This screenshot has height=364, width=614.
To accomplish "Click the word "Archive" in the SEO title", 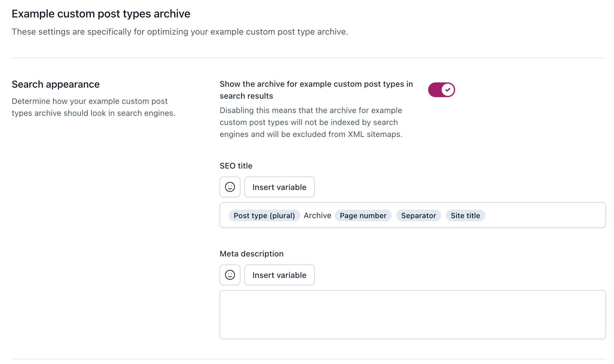I will point(317,215).
